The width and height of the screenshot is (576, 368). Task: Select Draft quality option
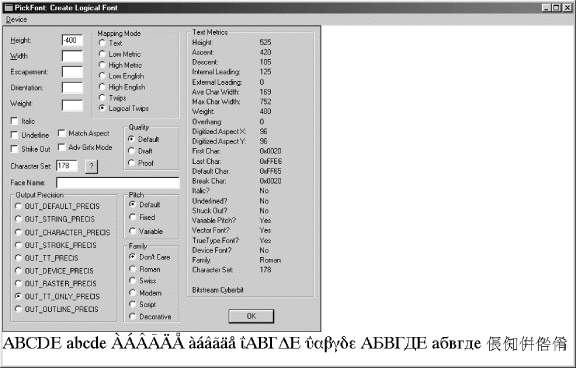[132, 151]
